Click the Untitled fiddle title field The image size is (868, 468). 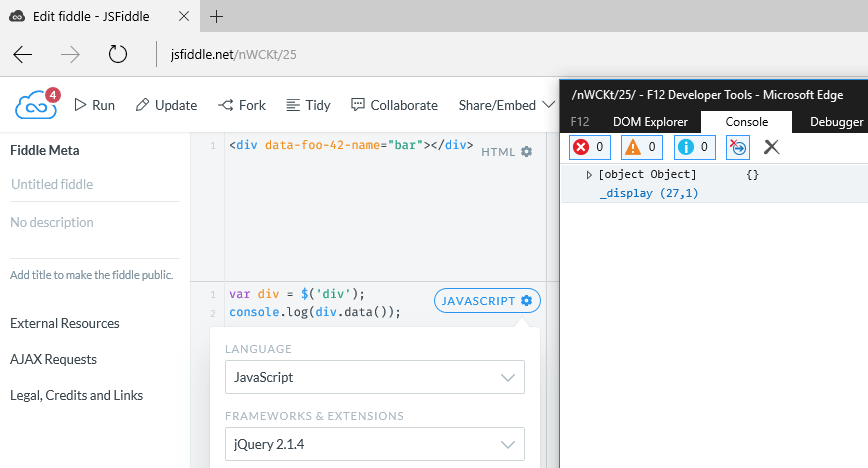pyautogui.click(x=95, y=184)
